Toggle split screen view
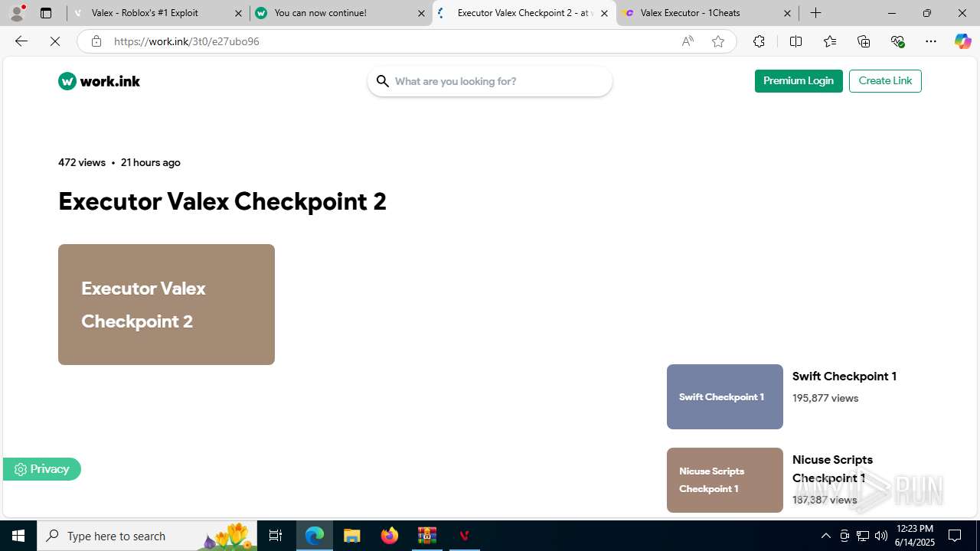980x551 pixels. 795,41
